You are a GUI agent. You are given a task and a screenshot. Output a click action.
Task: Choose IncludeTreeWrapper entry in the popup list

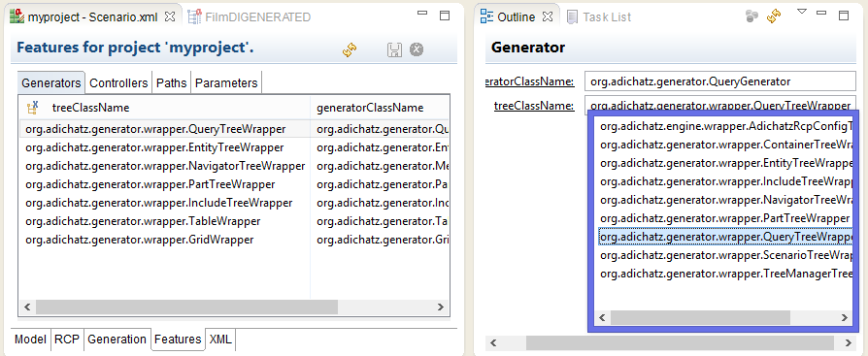725,181
